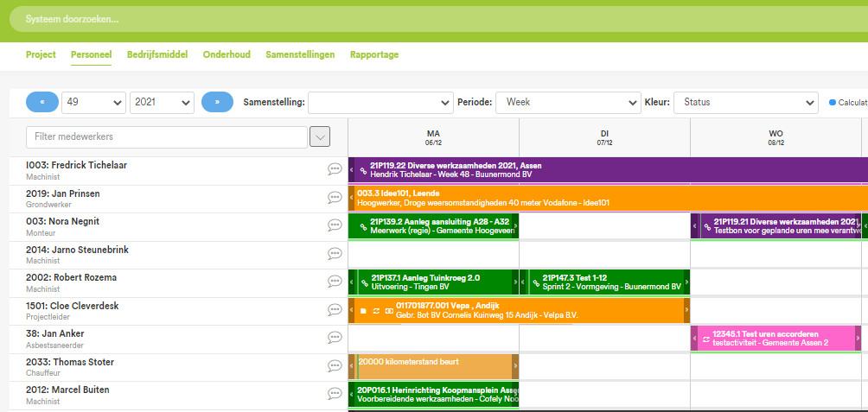Extend 21P139.2 task with right arrow handle

(x=516, y=226)
